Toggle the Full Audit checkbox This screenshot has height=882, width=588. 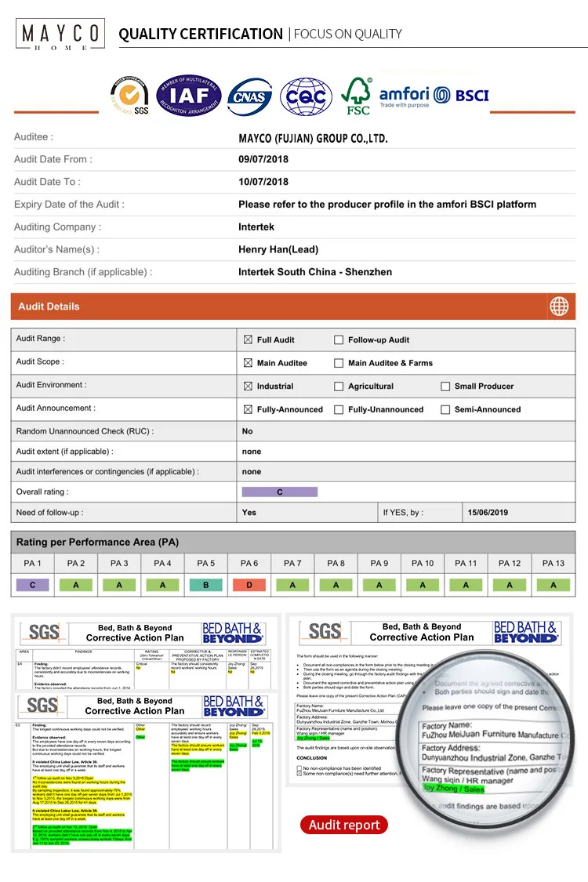248,340
